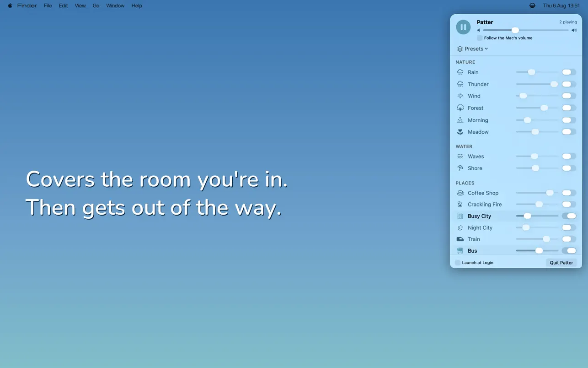Click the loud volume speaker icon
Screen dimensions: 588x368
[574, 31]
